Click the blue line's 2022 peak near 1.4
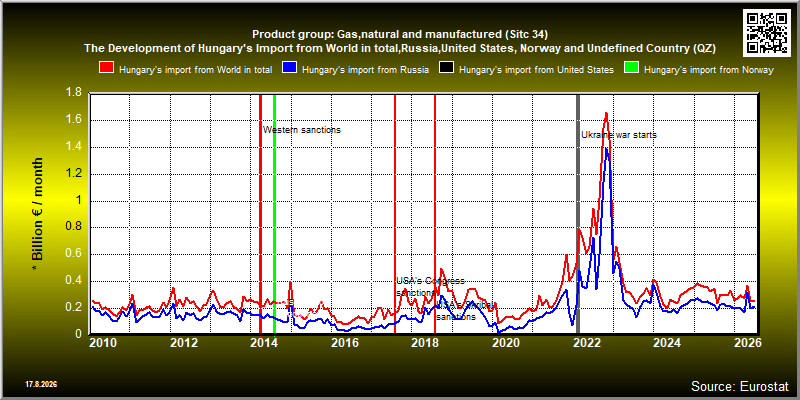The image size is (800, 400). [606, 148]
